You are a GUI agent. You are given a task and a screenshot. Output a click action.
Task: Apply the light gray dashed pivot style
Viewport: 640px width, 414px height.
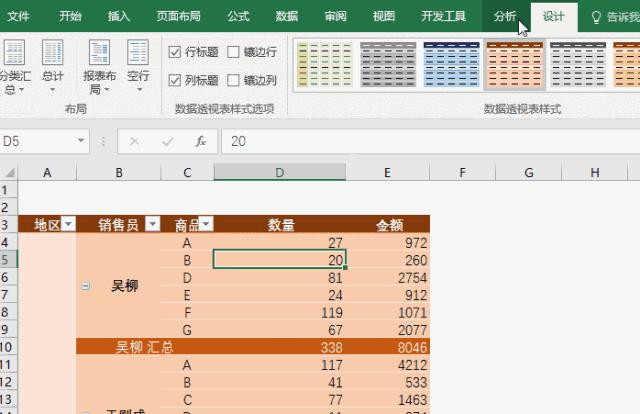(578, 65)
